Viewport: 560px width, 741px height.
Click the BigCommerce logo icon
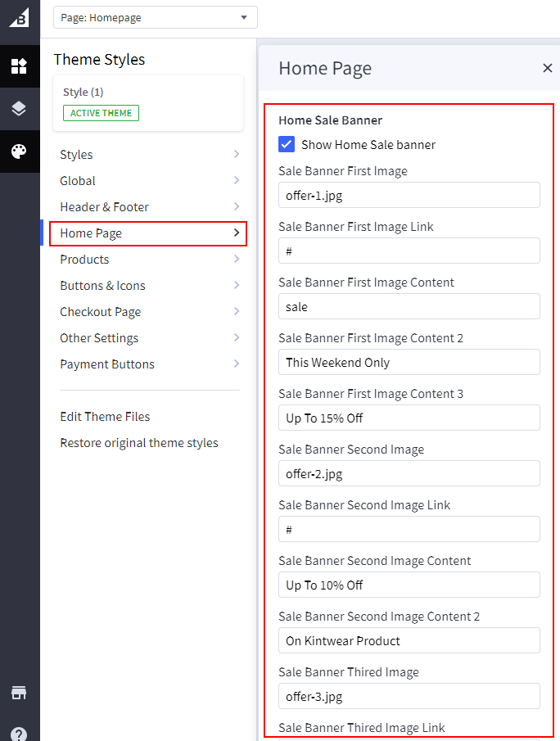(x=20, y=17)
